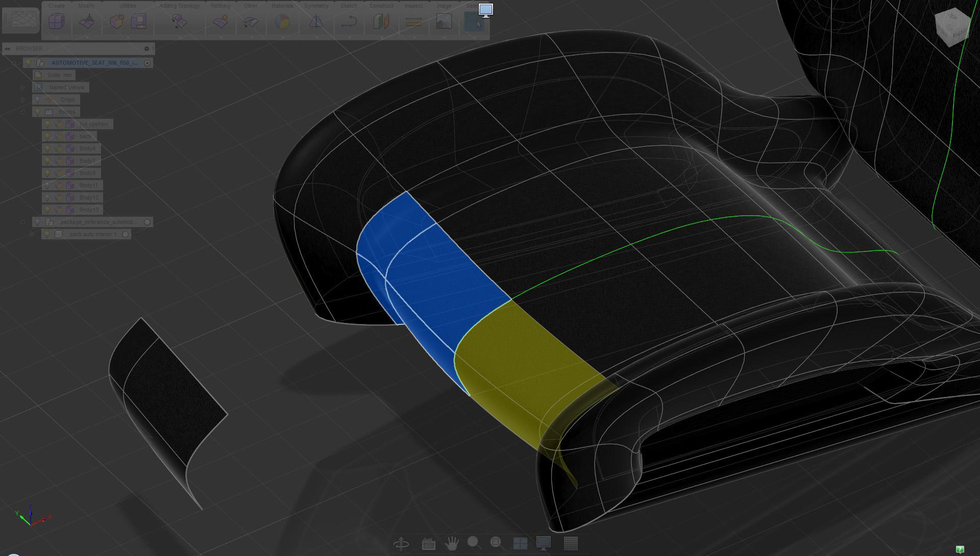Open the Sketch toolbar menu

point(349,6)
